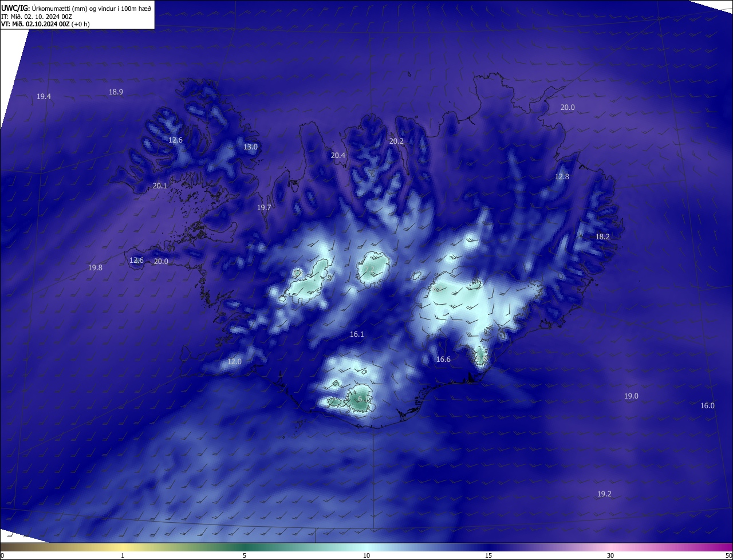Click the 20.1 value label
The image size is (733, 560).
pyautogui.click(x=160, y=186)
